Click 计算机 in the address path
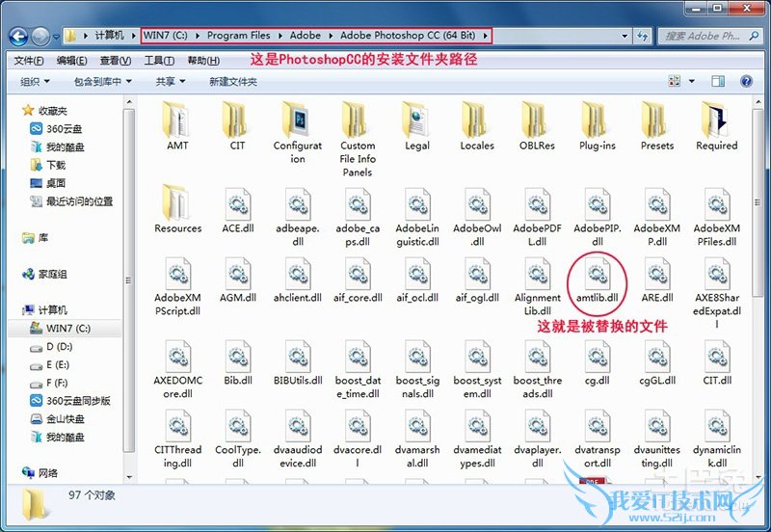Screen dimensions: 771x532 point(109,36)
